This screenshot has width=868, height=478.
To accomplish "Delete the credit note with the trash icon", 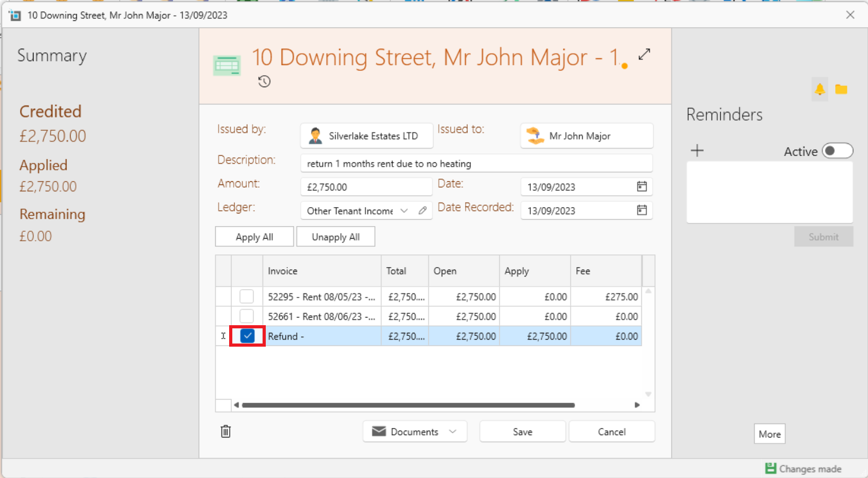I will [x=226, y=431].
